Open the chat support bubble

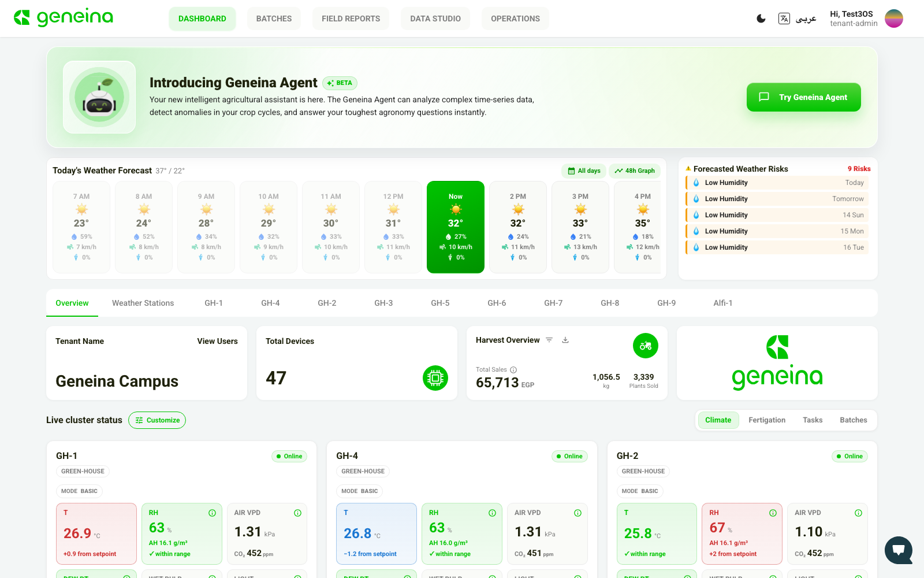point(899,550)
